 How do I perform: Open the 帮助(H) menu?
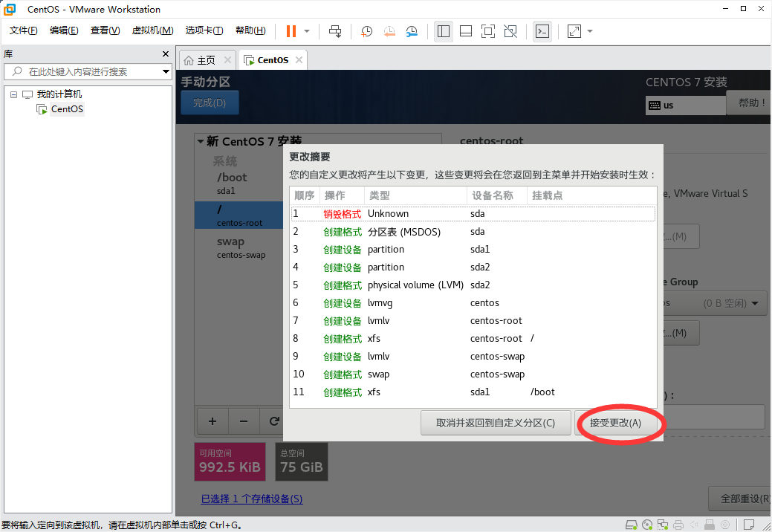tap(250, 30)
